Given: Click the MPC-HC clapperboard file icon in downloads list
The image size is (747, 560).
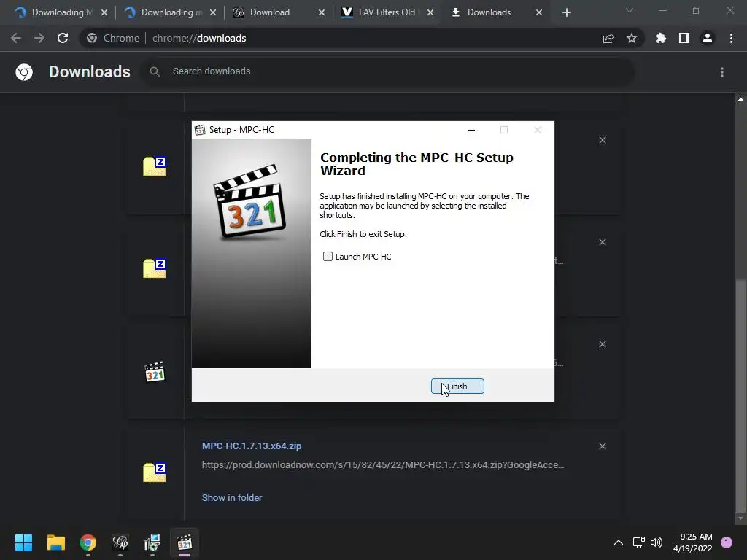Looking at the screenshot, I should click(x=155, y=373).
